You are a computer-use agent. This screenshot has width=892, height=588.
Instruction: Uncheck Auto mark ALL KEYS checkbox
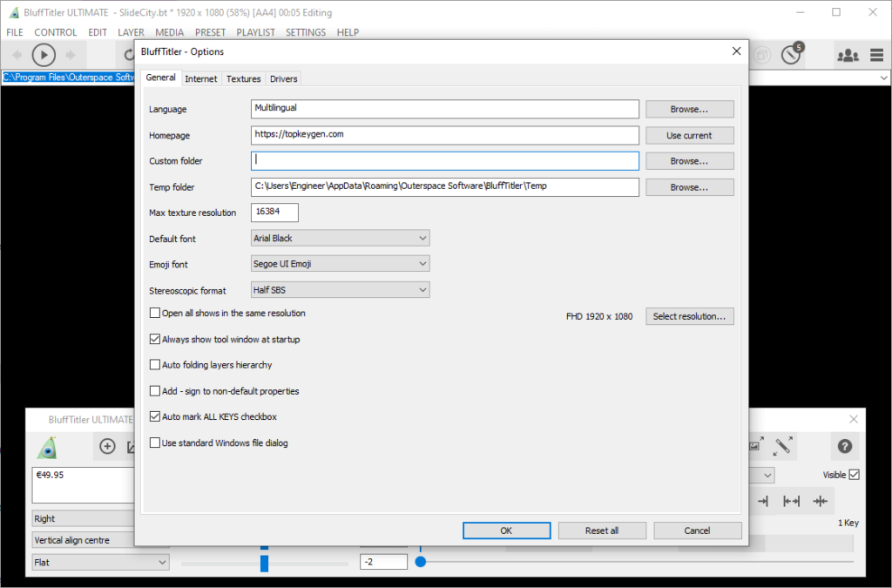tap(155, 416)
